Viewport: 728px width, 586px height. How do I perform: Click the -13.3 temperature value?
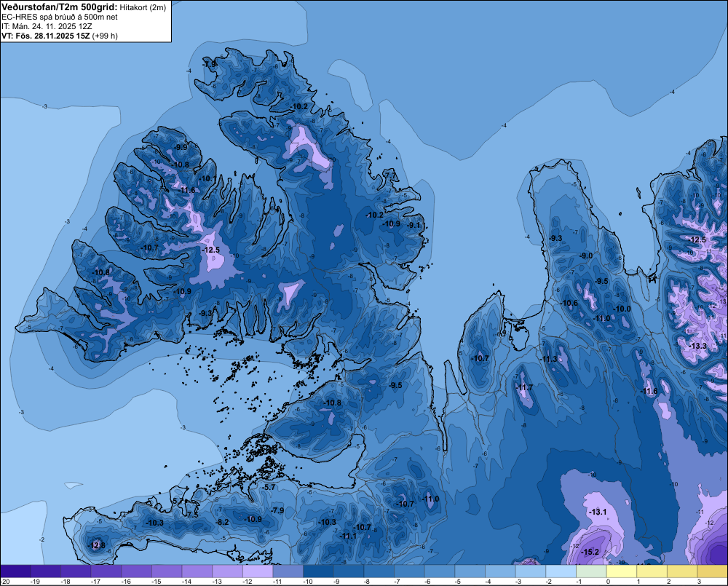pos(697,346)
